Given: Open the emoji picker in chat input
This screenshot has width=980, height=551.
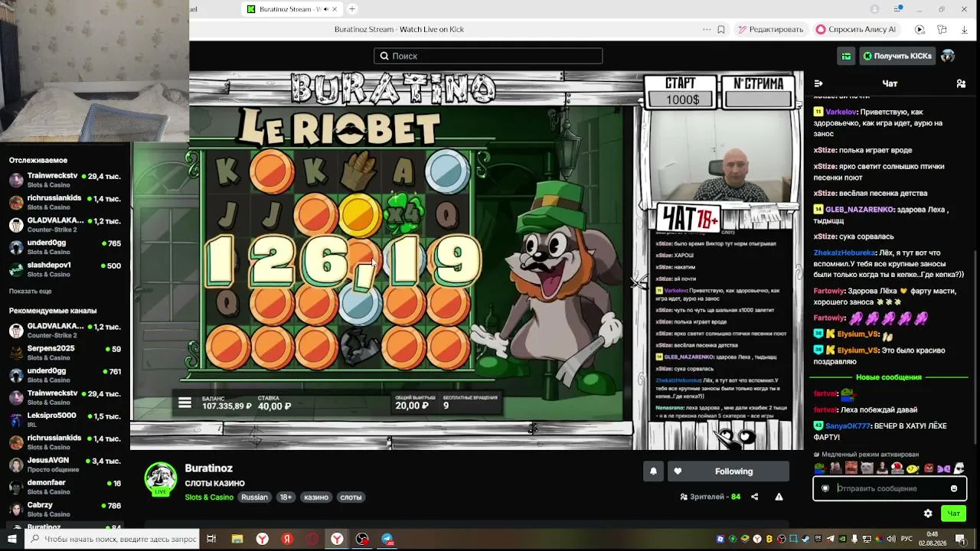Looking at the screenshot, I should click(954, 488).
